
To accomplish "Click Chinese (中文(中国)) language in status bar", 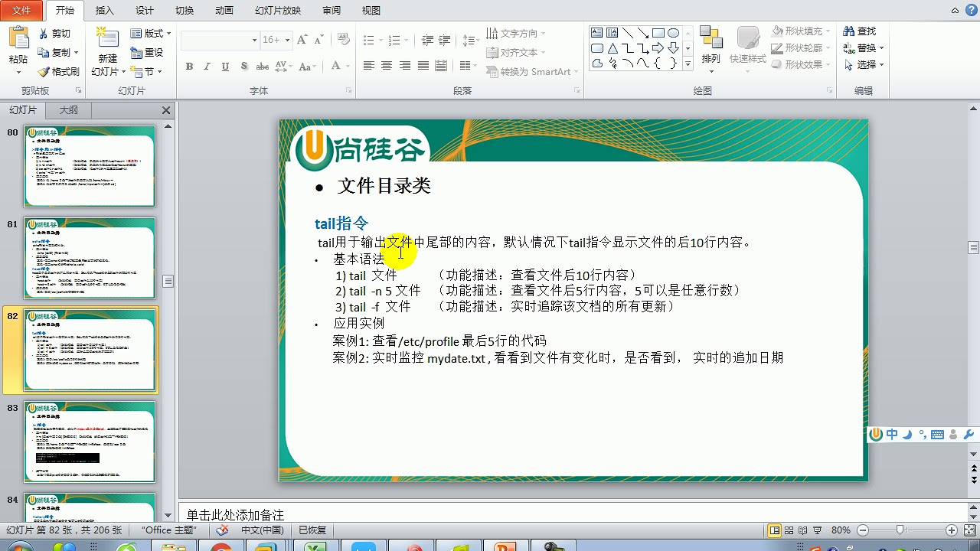I will [262, 530].
